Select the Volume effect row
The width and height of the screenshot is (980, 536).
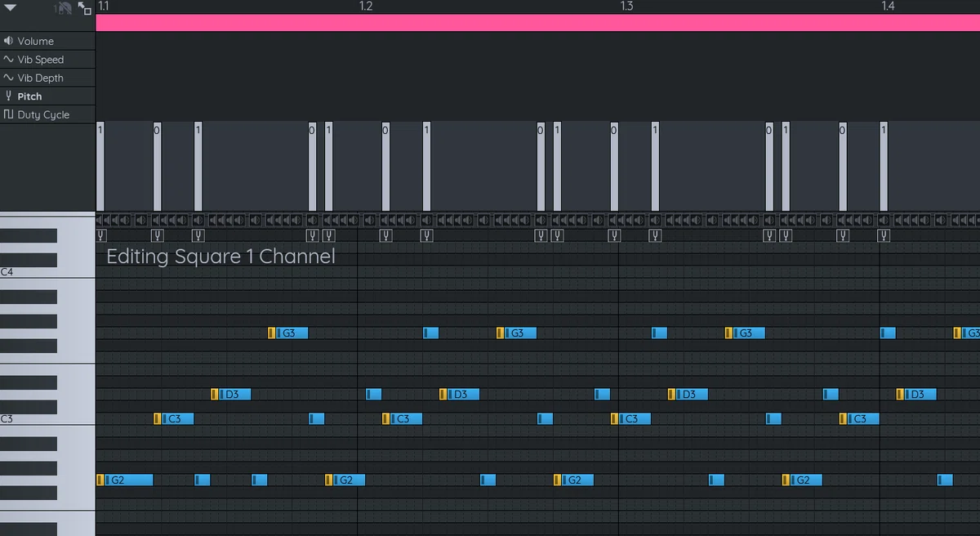47,41
